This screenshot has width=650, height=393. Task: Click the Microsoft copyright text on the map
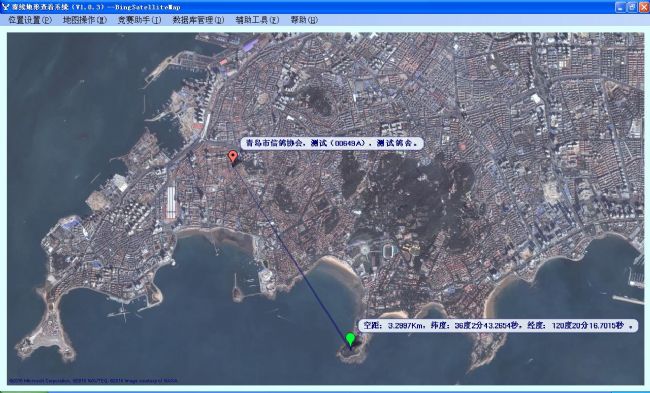[93, 380]
